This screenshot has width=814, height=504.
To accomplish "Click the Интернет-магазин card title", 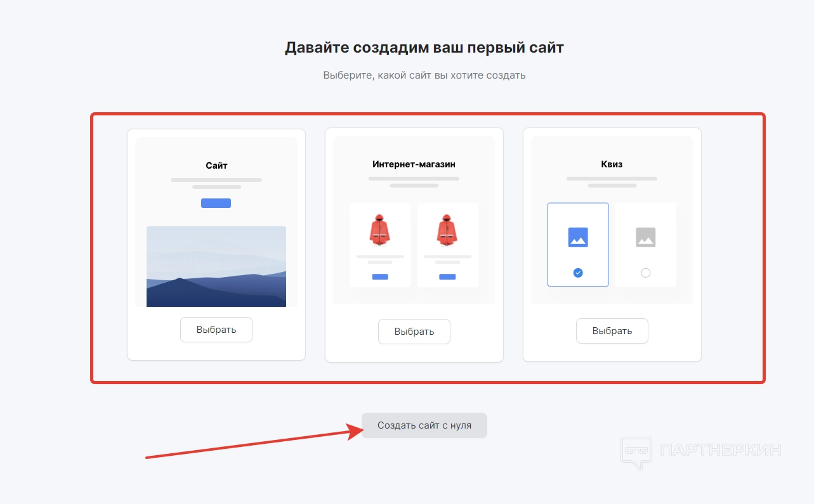I will (x=414, y=164).
